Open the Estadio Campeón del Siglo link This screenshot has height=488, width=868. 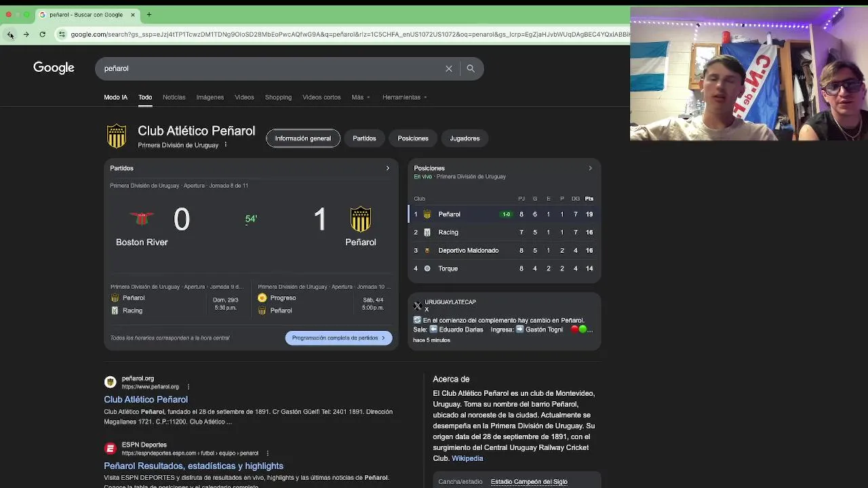pyautogui.click(x=529, y=482)
